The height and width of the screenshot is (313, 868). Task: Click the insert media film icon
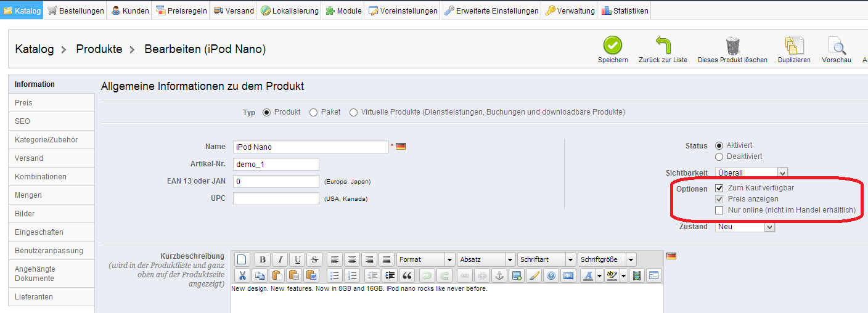pyautogui.click(x=637, y=275)
